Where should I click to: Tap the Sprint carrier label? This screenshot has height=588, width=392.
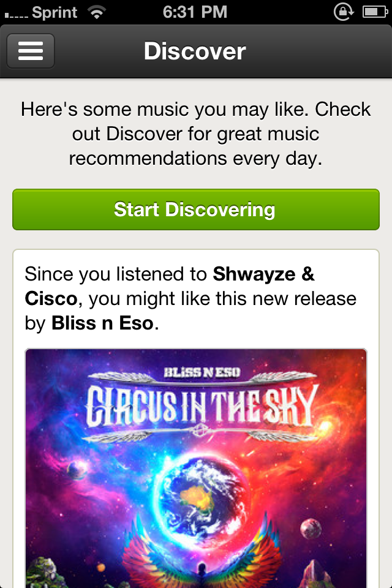tap(55, 12)
